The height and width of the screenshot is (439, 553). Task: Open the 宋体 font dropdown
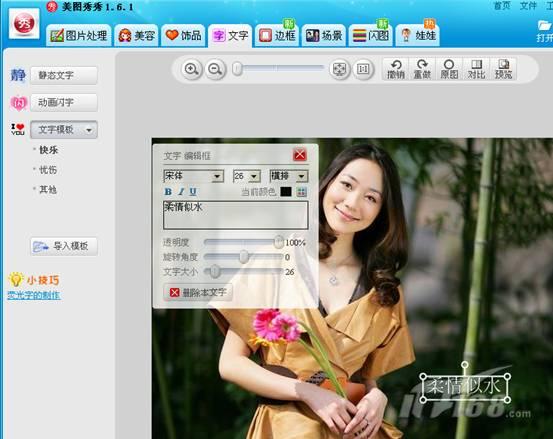coord(193,176)
